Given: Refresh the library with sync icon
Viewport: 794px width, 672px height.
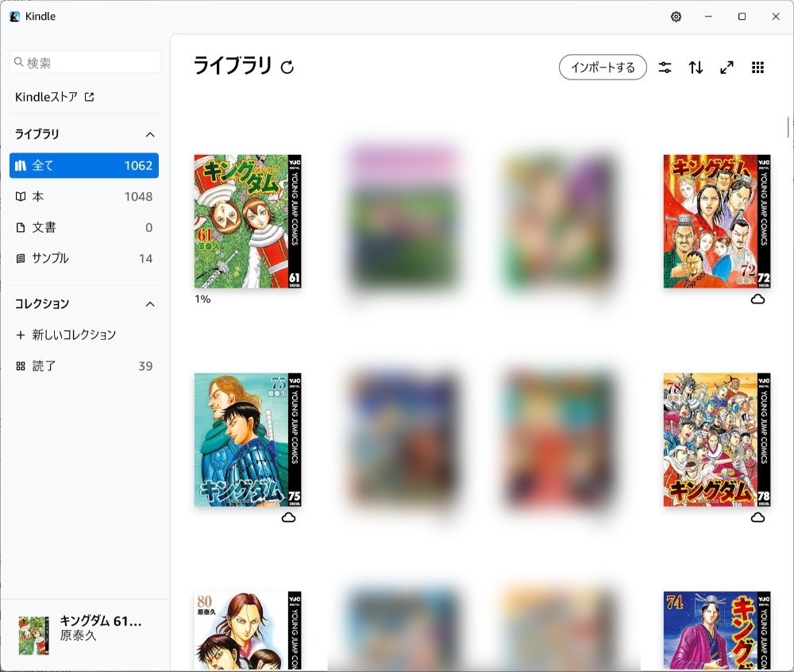Looking at the screenshot, I should pyautogui.click(x=287, y=68).
